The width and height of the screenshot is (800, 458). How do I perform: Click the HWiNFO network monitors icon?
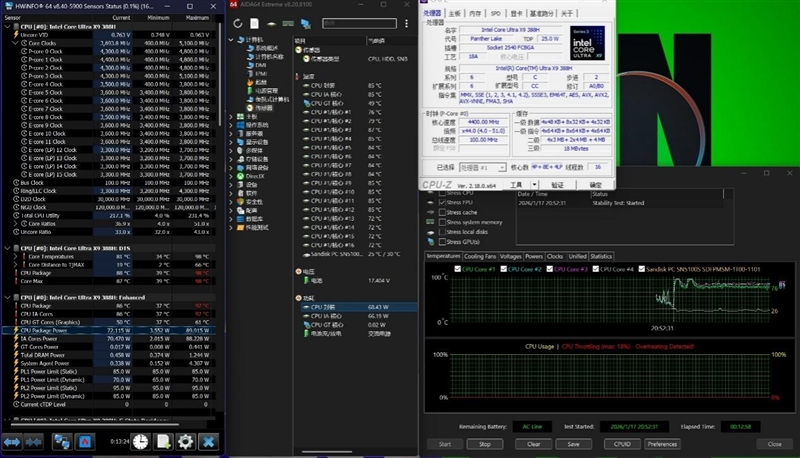tap(62, 441)
